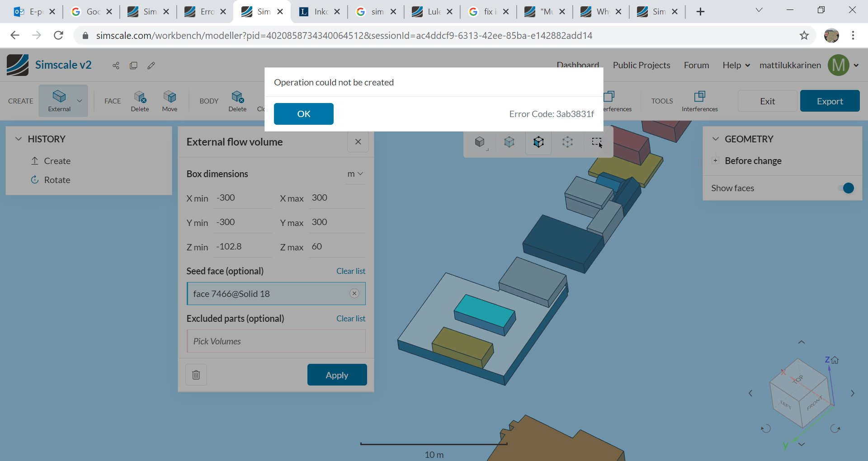The width and height of the screenshot is (868, 461).
Task: Select the Face Move tool
Action: [x=170, y=101]
